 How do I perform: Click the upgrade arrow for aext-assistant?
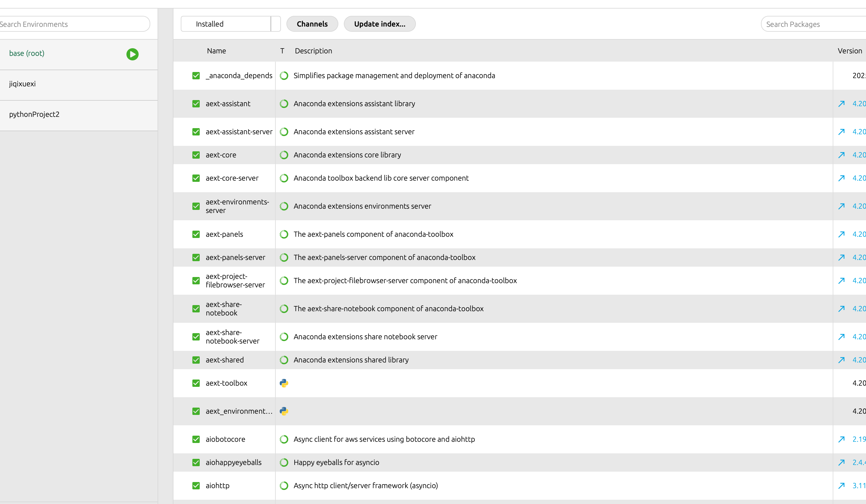pyautogui.click(x=841, y=104)
